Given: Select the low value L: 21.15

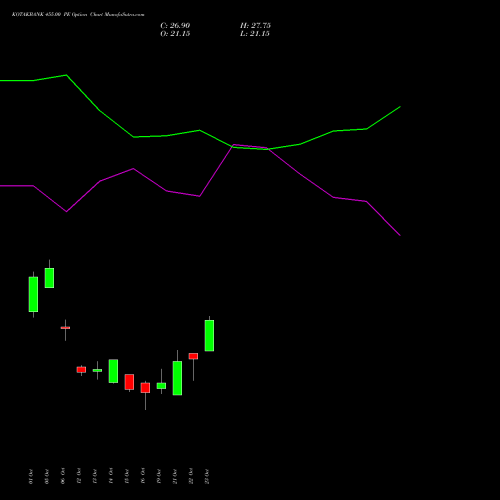Looking at the screenshot, I should click(255, 34).
